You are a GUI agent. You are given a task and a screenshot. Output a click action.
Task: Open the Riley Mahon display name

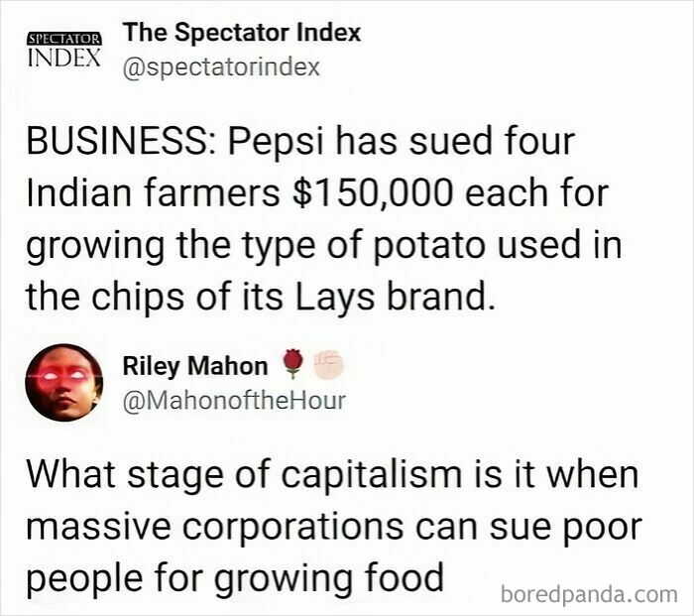click(x=195, y=366)
